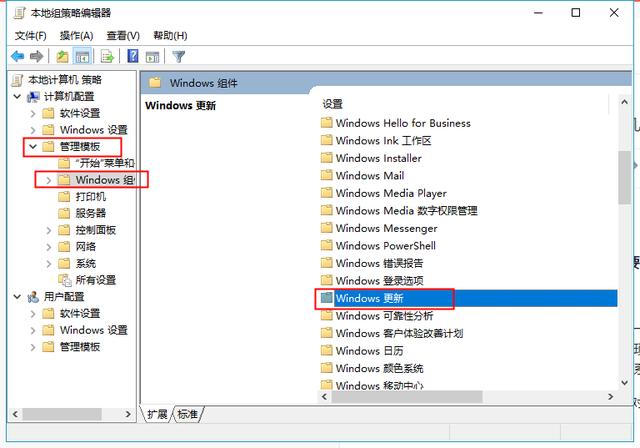
Task: Click the Windows Installer folder icon
Action: pyautogui.click(x=327, y=158)
